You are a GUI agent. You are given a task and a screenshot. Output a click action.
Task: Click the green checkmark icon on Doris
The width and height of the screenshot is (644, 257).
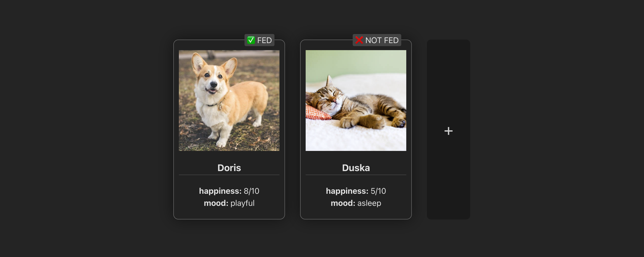(x=251, y=40)
